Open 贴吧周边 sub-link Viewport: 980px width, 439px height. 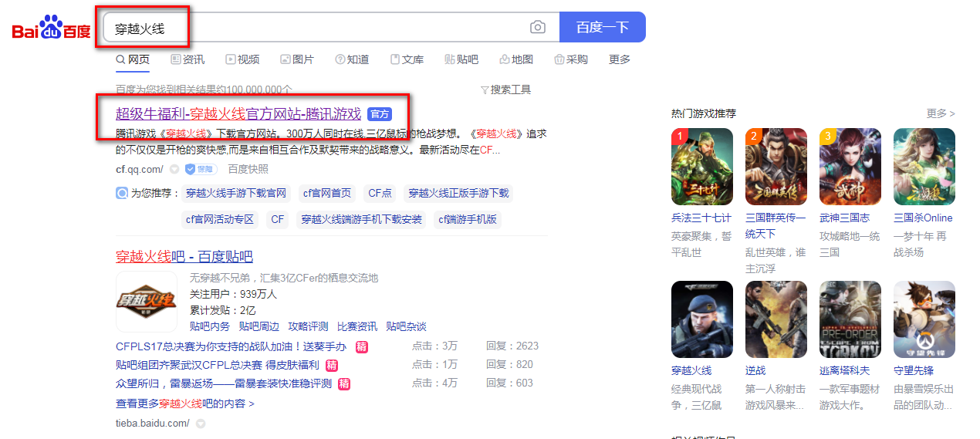pos(259,326)
